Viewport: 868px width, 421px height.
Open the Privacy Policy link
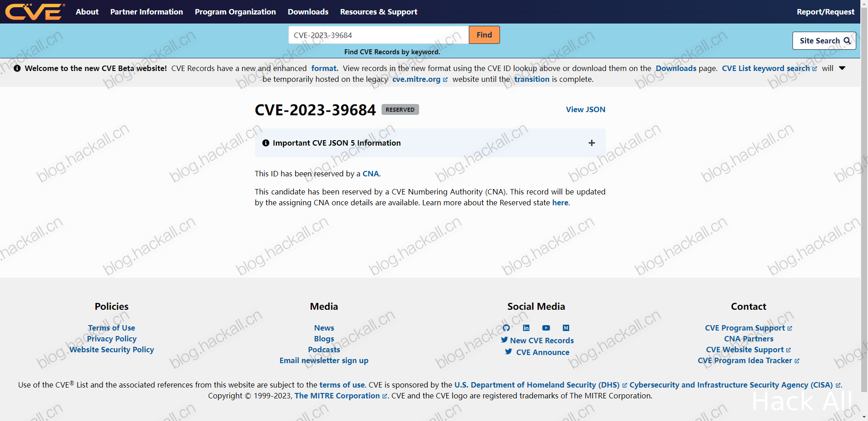click(x=112, y=339)
